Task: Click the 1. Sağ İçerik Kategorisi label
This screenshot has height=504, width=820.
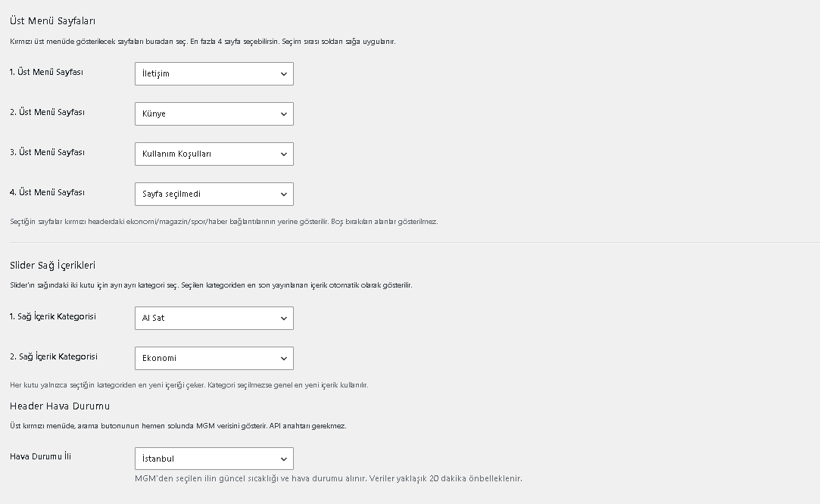Action: 53,317
